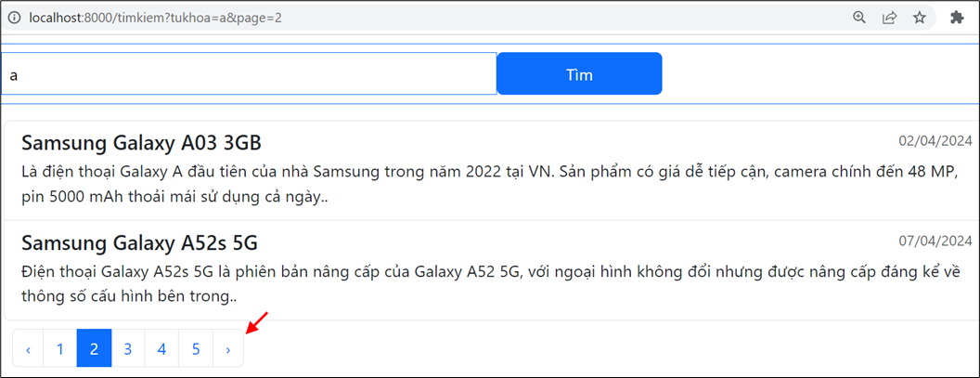
Task: Click the 07/04/2024 date label
Action: [x=935, y=240]
